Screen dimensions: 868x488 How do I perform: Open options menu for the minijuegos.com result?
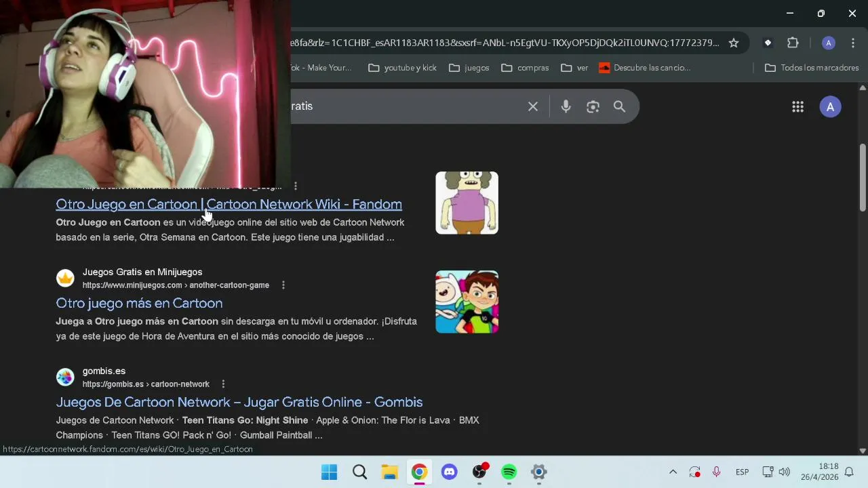click(x=283, y=285)
